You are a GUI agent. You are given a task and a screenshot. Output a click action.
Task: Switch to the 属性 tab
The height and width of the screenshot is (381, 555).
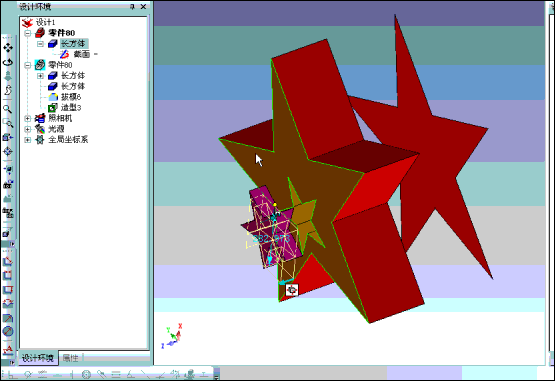[70, 358]
